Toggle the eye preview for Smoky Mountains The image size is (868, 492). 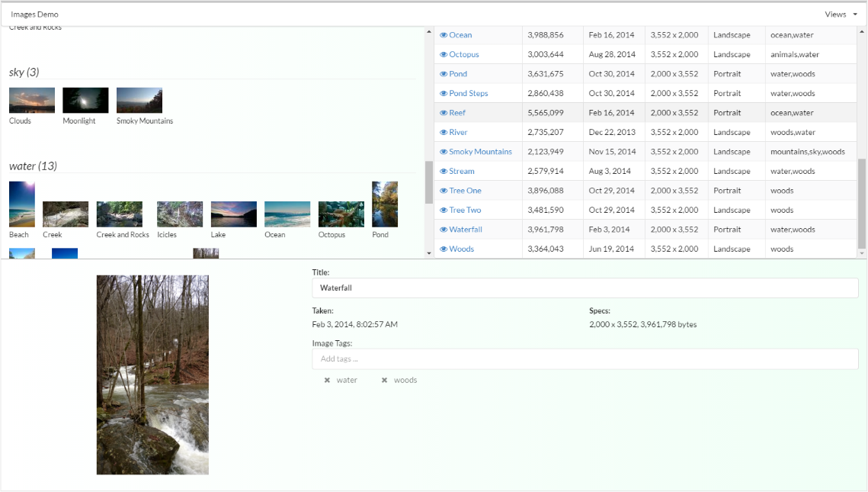(444, 151)
